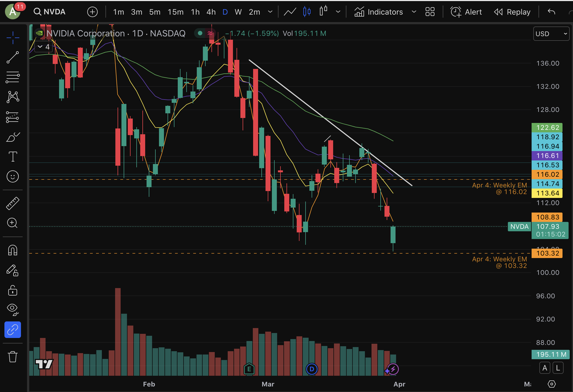Click the earnings E marker
Screen dimensions: 573x392
point(249,369)
